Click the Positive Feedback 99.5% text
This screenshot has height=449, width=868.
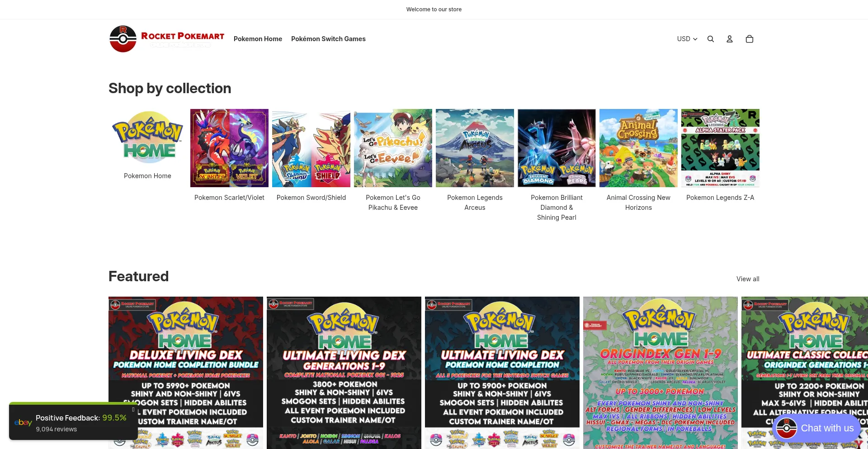(x=81, y=418)
